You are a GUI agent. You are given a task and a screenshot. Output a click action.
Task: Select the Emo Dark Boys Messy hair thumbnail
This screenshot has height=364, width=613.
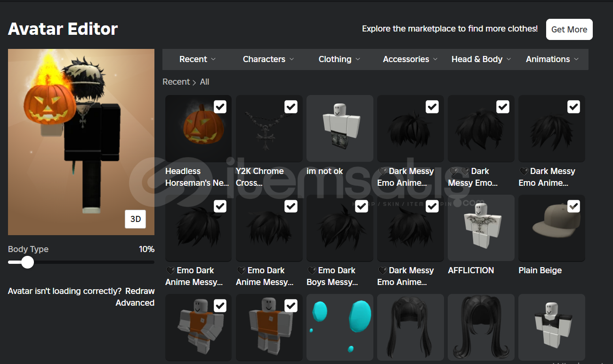point(339,228)
